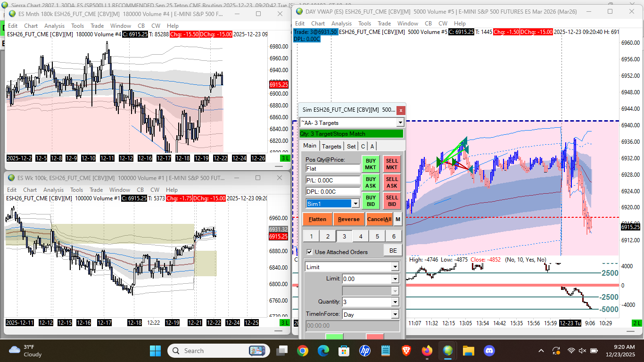Open Help menu in ES Wk 100k window
The height and width of the screenshot is (362, 644).
click(x=173, y=190)
